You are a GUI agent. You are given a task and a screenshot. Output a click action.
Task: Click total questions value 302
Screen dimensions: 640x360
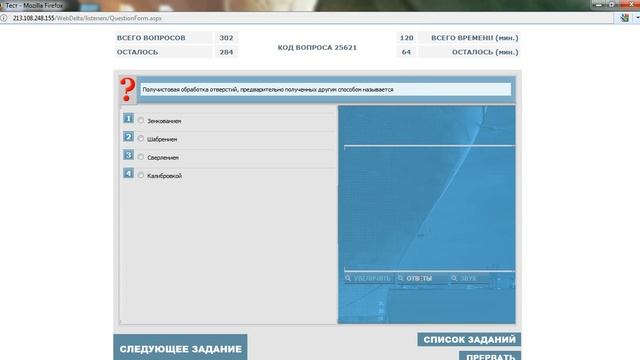226,38
